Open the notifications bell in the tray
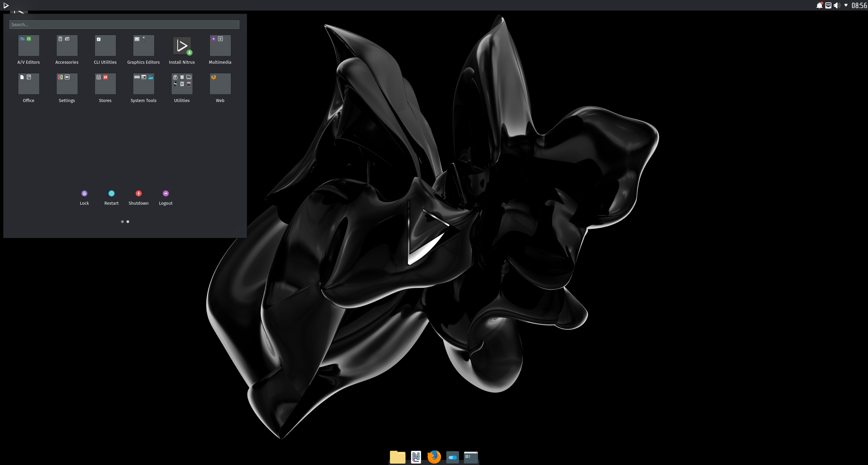868x465 pixels. 820,5
